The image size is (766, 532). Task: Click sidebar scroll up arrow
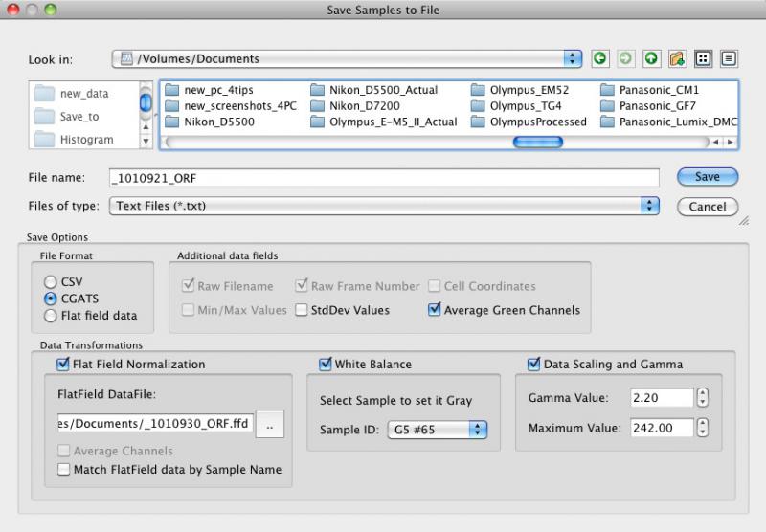[146, 127]
